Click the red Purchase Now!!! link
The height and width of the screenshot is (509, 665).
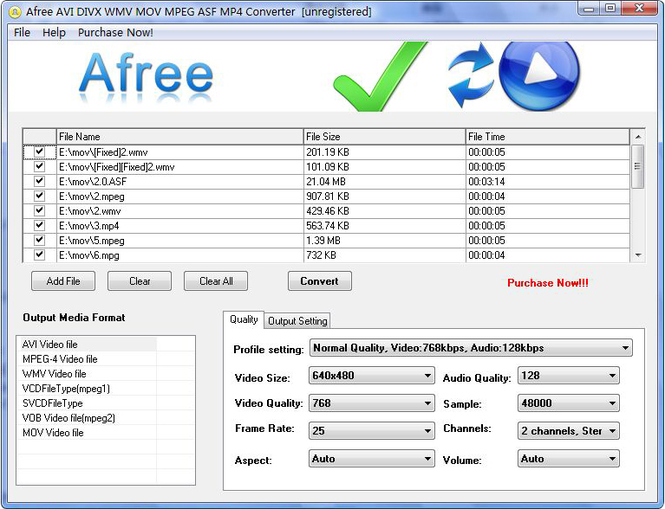coord(548,283)
